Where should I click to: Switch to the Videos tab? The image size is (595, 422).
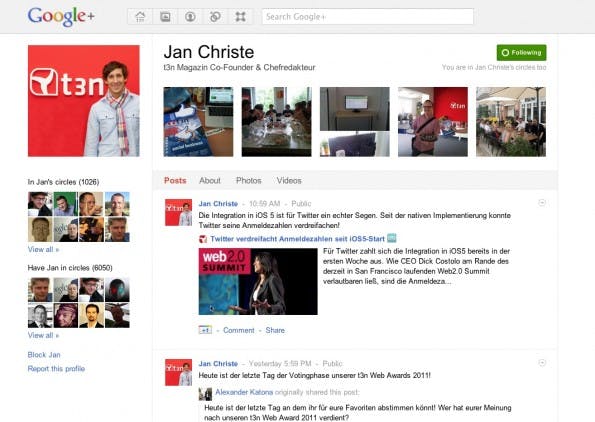[x=289, y=181]
